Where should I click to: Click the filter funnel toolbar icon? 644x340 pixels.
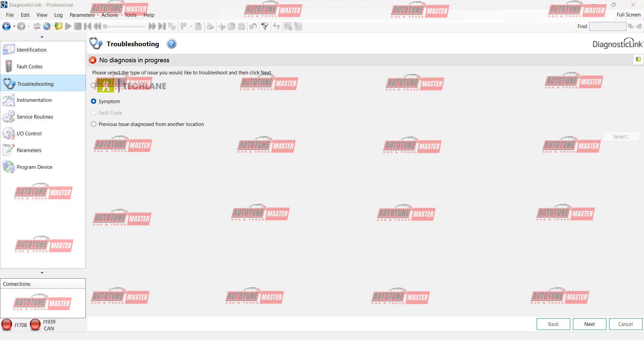coord(265,26)
